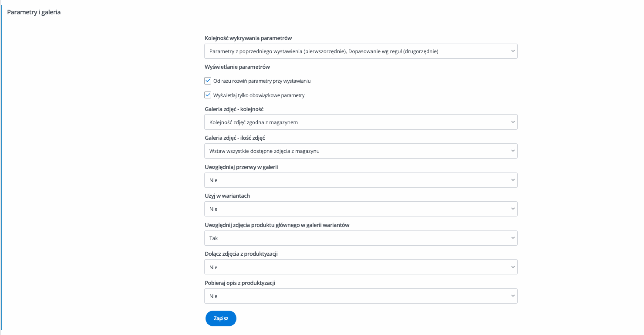Click chevron arrow of Użyj w wariantach

tap(512, 209)
